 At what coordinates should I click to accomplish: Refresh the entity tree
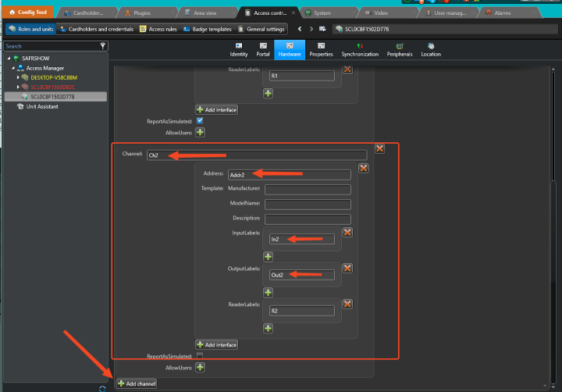[102, 389]
